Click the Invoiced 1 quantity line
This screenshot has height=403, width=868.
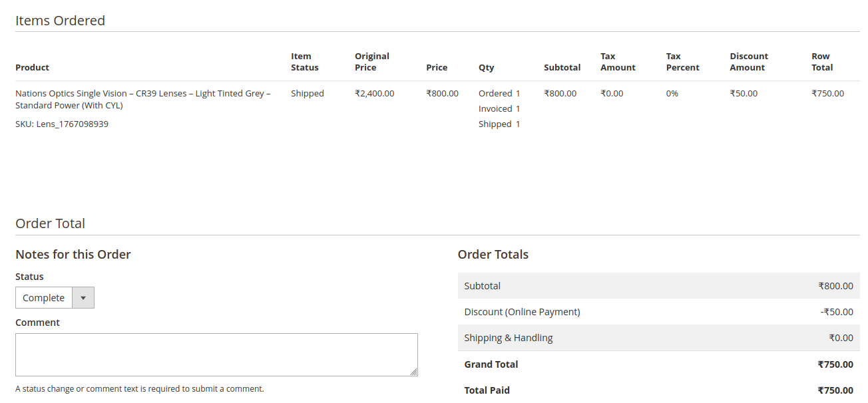[x=499, y=108]
